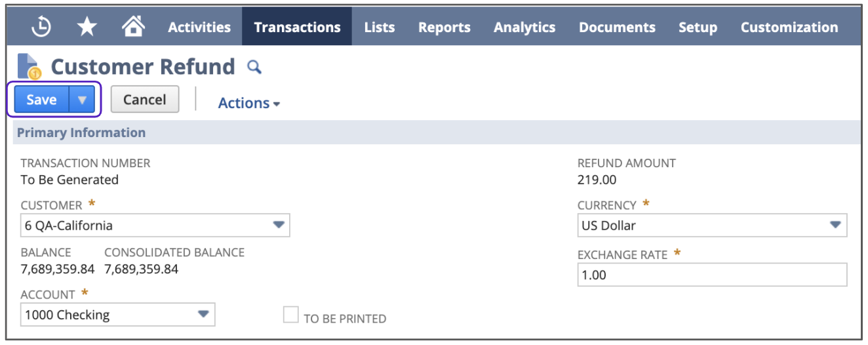The height and width of the screenshot is (345, 868).
Task: Open the Actions menu
Action: pos(248,103)
